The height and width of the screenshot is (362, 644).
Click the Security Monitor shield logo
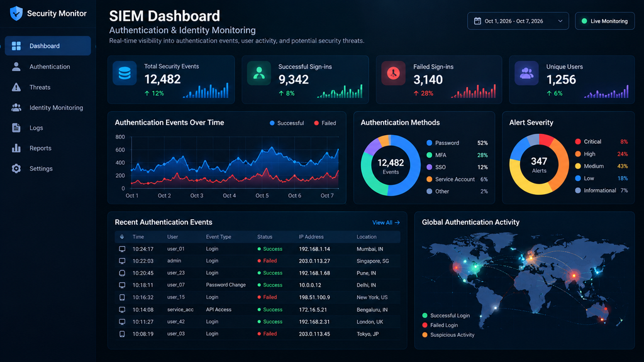pos(16,13)
